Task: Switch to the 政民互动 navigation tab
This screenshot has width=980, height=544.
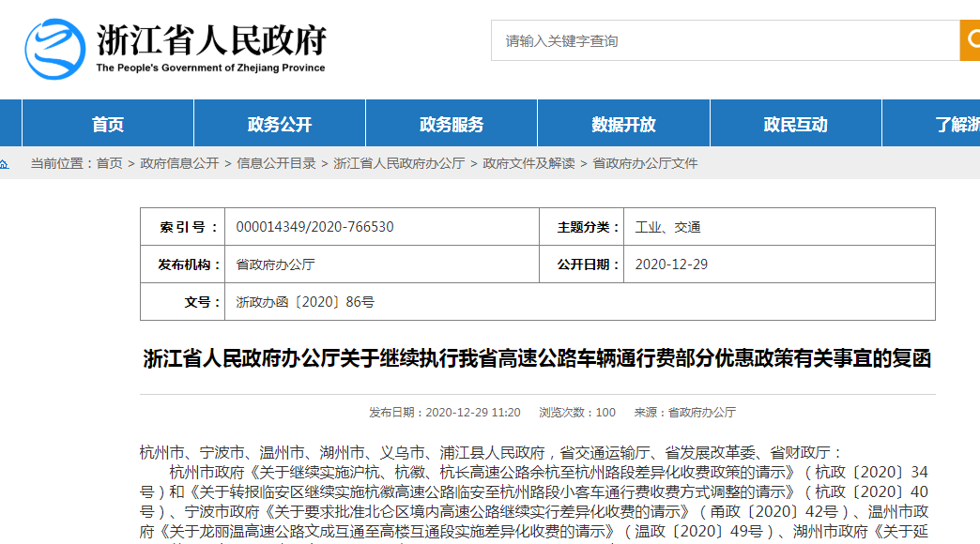Action: [795, 124]
